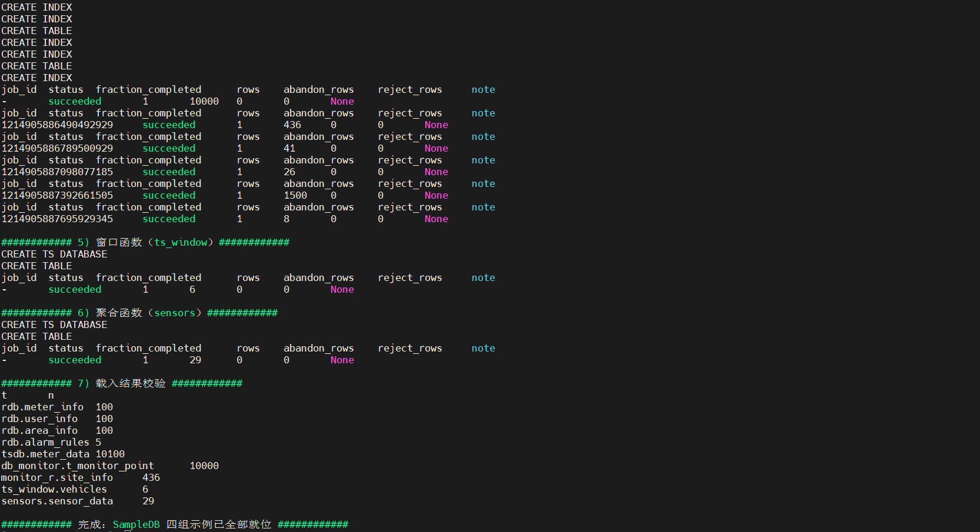980x532 pixels.
Task: Click the sensors.sensor_data row
Action: tap(78, 501)
